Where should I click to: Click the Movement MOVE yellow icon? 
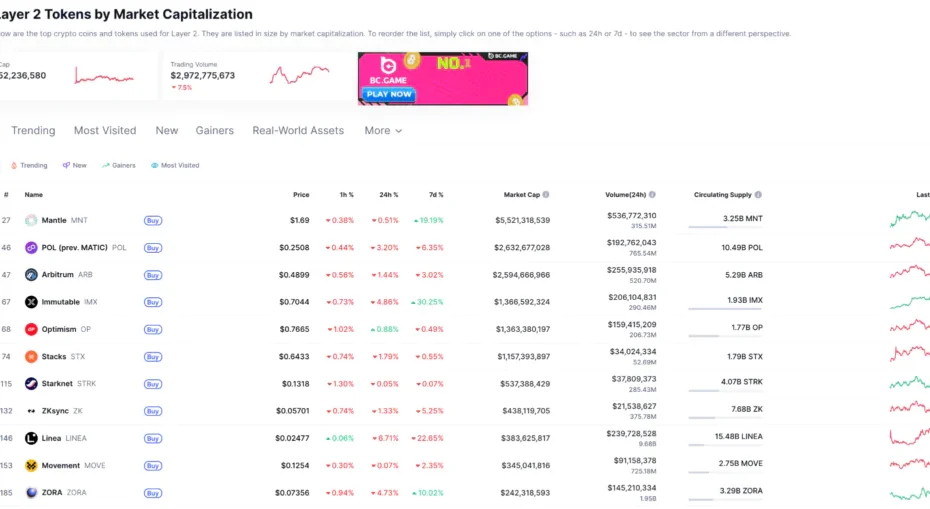(31, 466)
